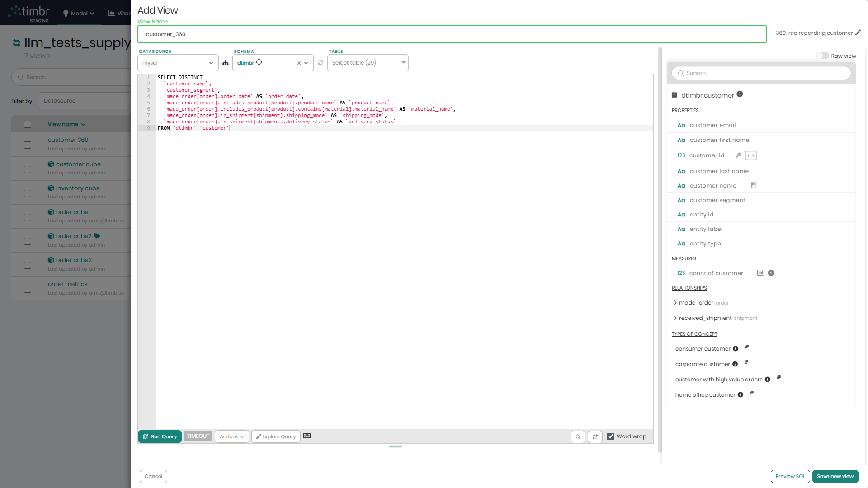Click the Explain Query option
Image resolution: width=868 pixels, height=488 pixels.
(276, 436)
